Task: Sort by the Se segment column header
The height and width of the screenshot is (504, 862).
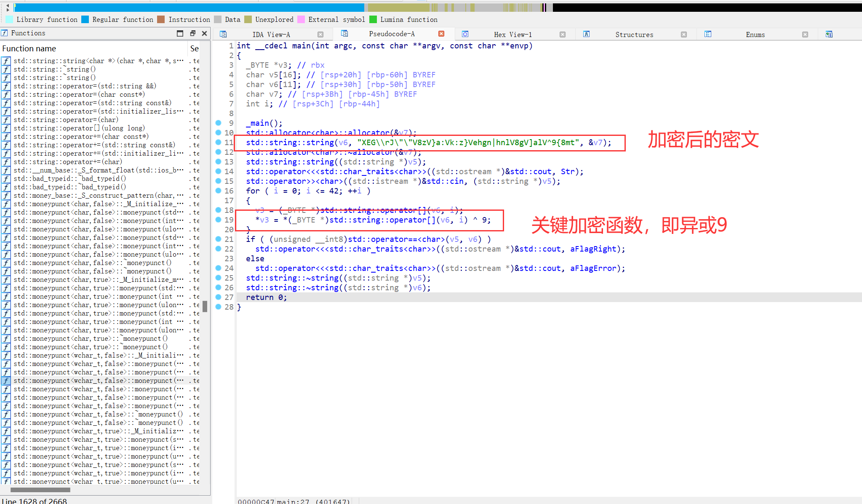Action: tap(195, 48)
